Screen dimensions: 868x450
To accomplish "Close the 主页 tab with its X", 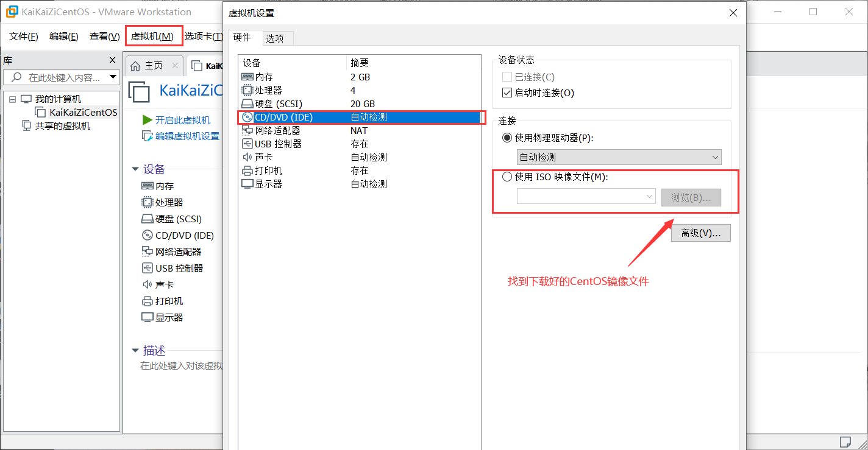I will click(x=175, y=65).
